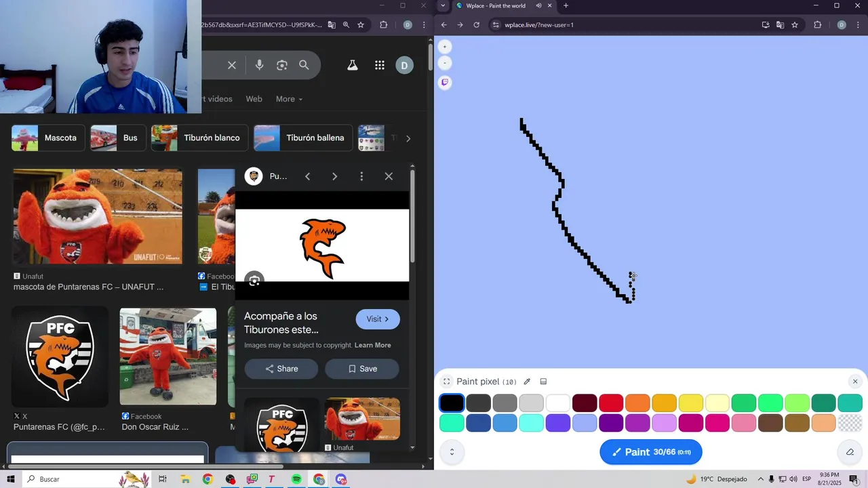Switch to the Web results tab
Screen dimensions: 868x488
coord(254,99)
